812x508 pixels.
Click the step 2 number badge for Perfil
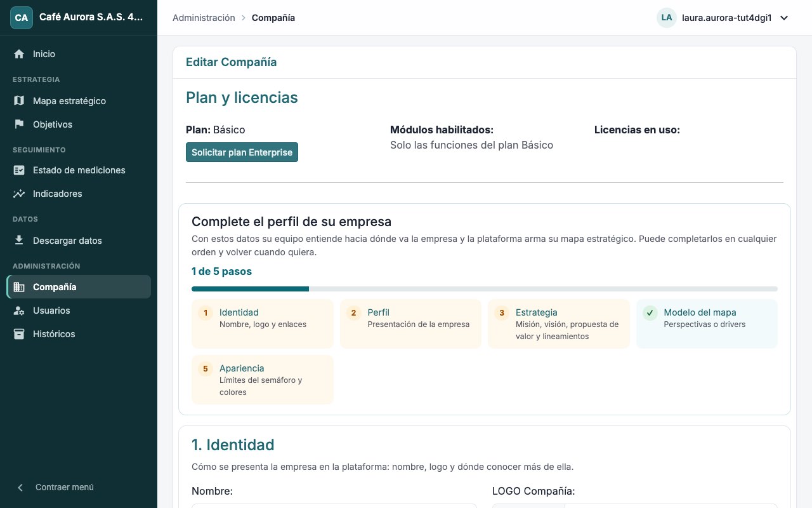[354, 313]
